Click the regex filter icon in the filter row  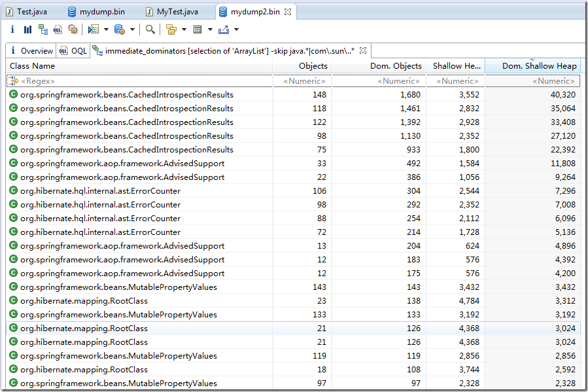(14, 80)
